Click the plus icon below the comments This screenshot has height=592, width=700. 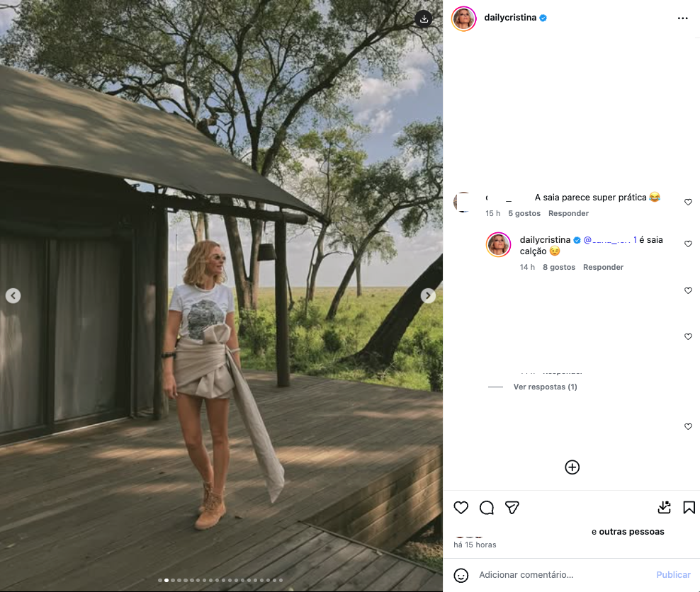click(572, 467)
